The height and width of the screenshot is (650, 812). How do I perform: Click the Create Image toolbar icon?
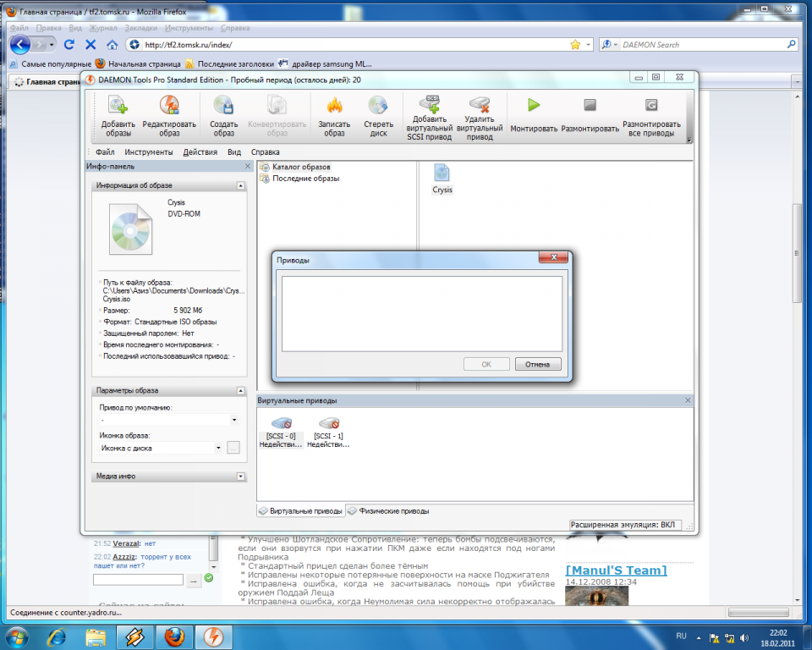[223, 105]
